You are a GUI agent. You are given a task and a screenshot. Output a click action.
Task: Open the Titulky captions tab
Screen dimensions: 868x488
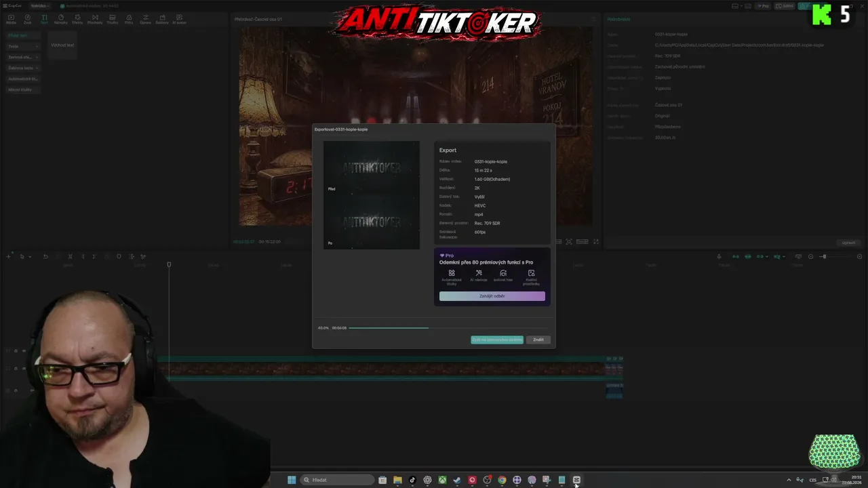[x=112, y=19]
